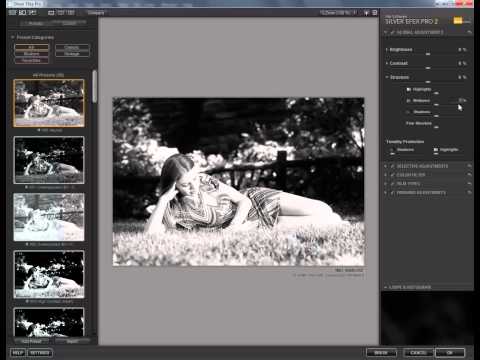
Task: Toggle the right adjustments panel icon
Action: [x=375, y=13]
